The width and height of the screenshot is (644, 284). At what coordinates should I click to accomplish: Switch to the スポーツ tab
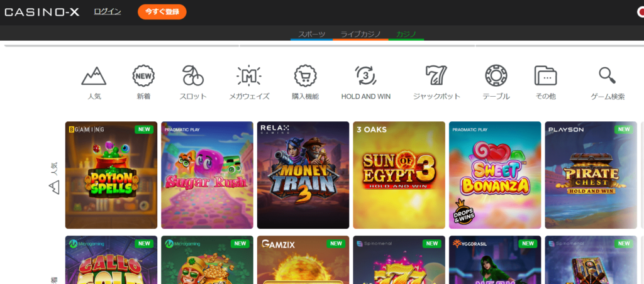pyautogui.click(x=312, y=35)
